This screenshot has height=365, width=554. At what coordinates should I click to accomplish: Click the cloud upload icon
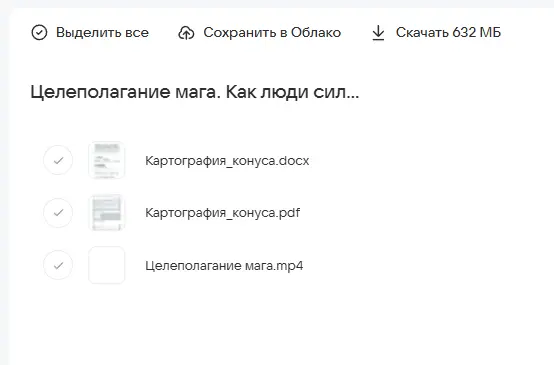point(186,33)
